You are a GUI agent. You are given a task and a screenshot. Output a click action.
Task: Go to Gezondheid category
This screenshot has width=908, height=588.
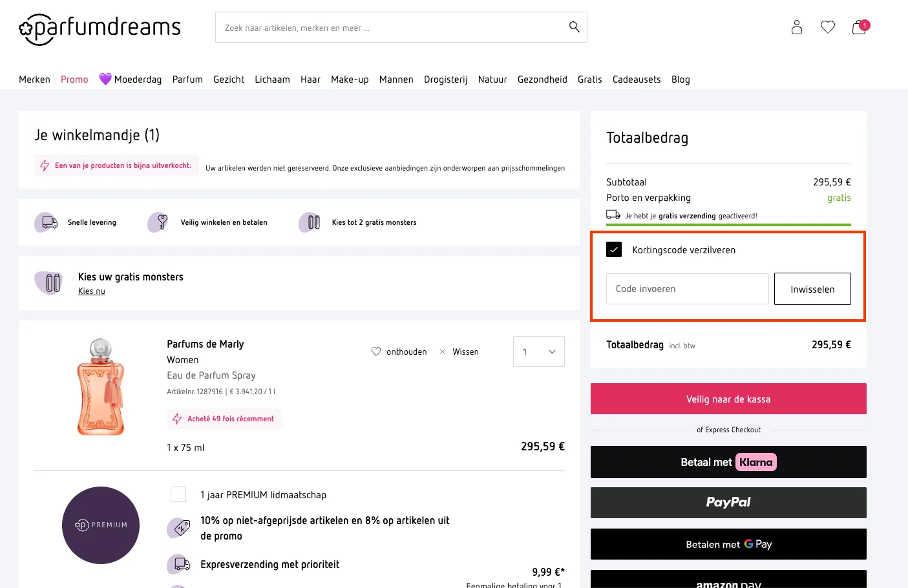(x=542, y=79)
